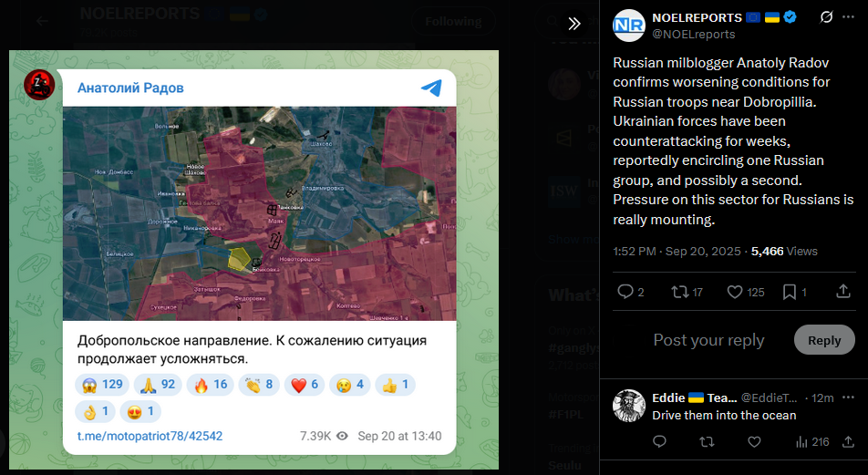868x475 pixels.
Task: Click the like count 125
Action: tap(755, 293)
